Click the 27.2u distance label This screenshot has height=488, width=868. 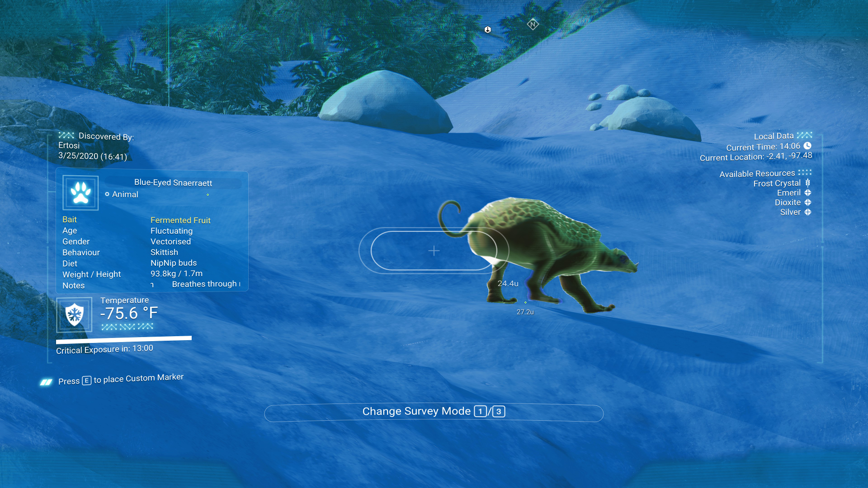coord(525,312)
